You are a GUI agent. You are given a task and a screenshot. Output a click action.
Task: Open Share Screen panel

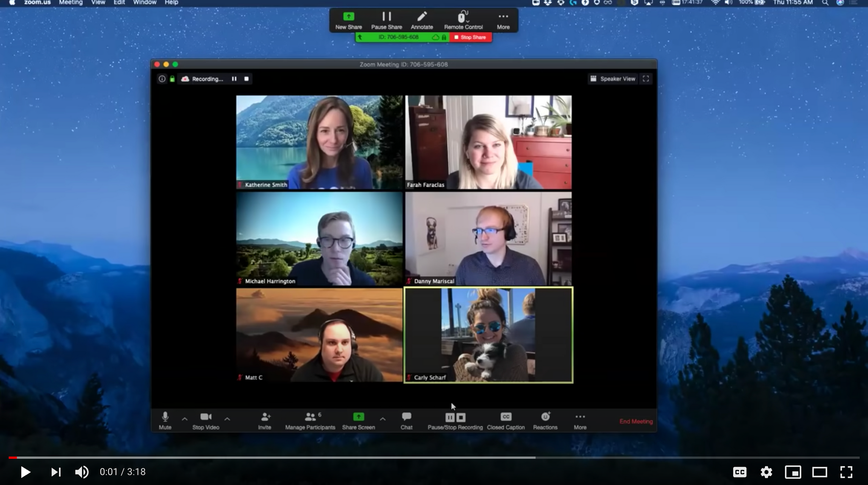[x=358, y=421]
